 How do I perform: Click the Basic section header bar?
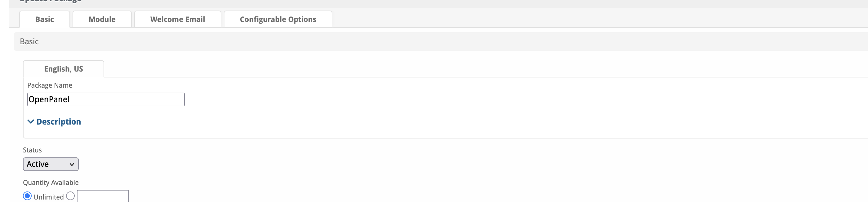[441, 42]
